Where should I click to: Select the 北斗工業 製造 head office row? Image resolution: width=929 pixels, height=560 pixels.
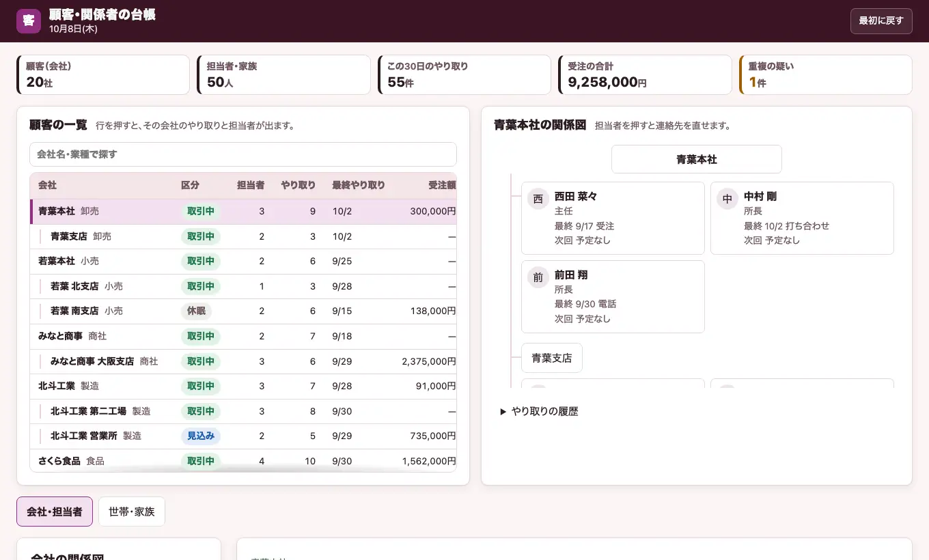243,387
